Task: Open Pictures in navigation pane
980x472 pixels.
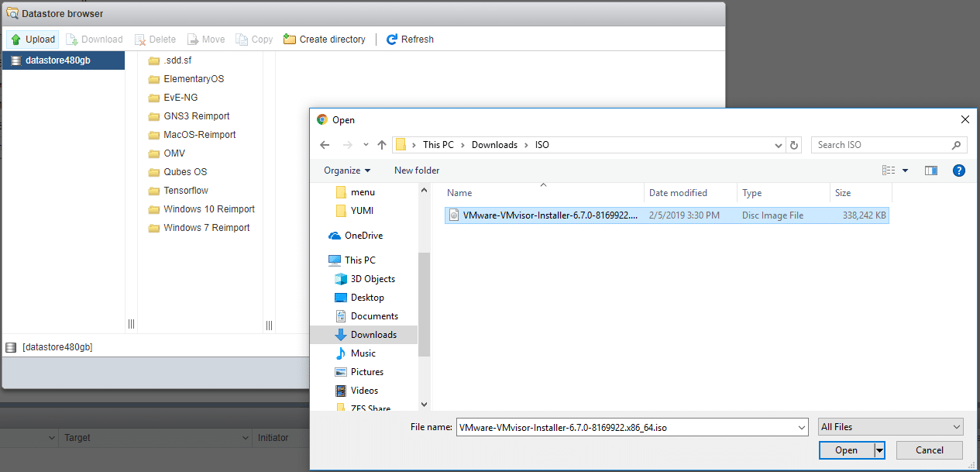Action: pyautogui.click(x=359, y=372)
